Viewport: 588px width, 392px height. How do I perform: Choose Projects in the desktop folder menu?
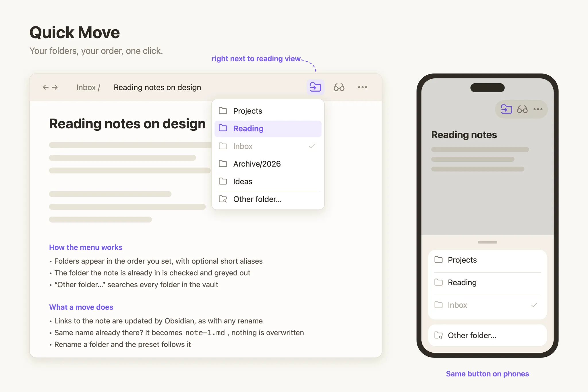click(x=268, y=111)
